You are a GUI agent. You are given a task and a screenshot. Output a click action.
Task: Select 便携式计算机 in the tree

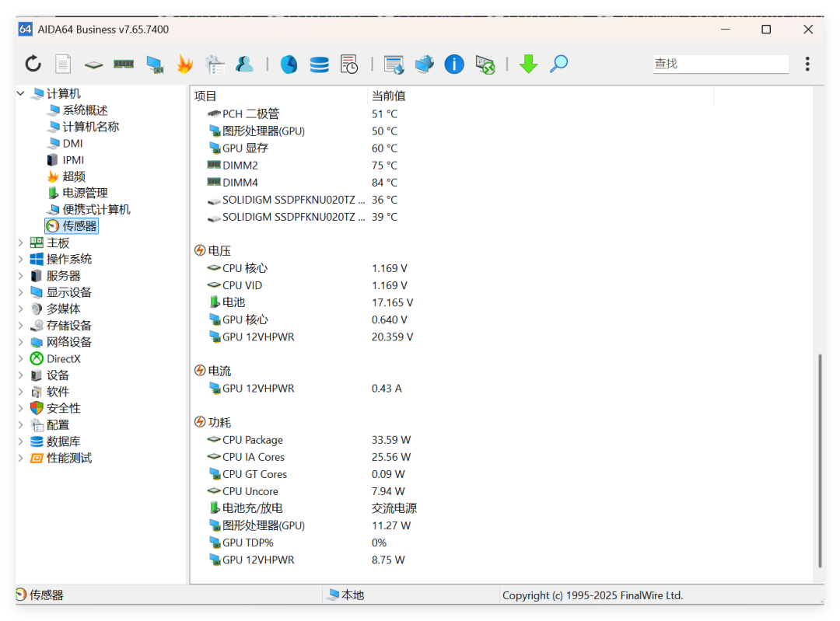tap(96, 209)
